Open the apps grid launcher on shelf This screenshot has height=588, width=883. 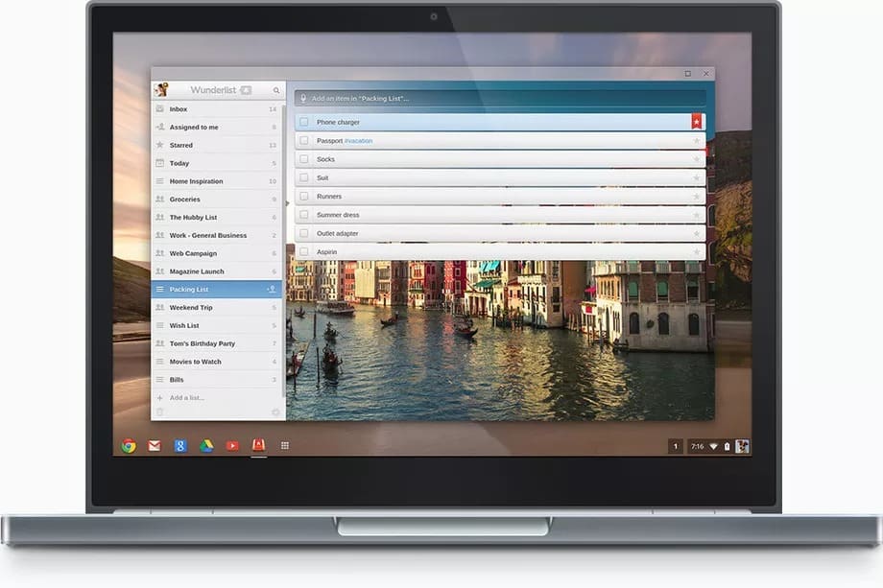coord(285,446)
